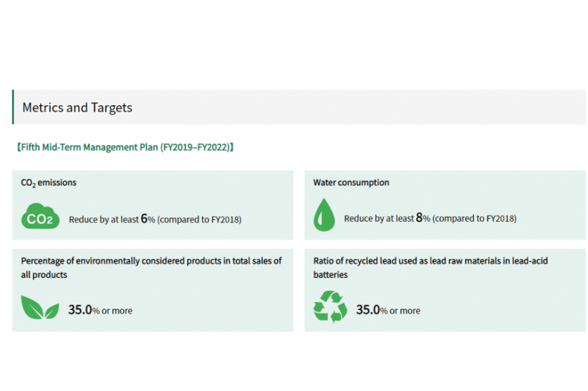
Task: Click "(compared to FY2018)" in CO2 emissions card
Action: click(199, 219)
